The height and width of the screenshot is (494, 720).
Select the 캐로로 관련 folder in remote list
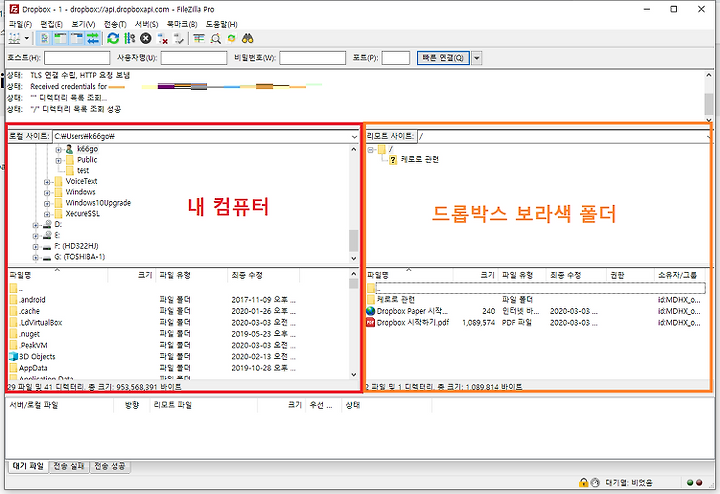point(536,300)
